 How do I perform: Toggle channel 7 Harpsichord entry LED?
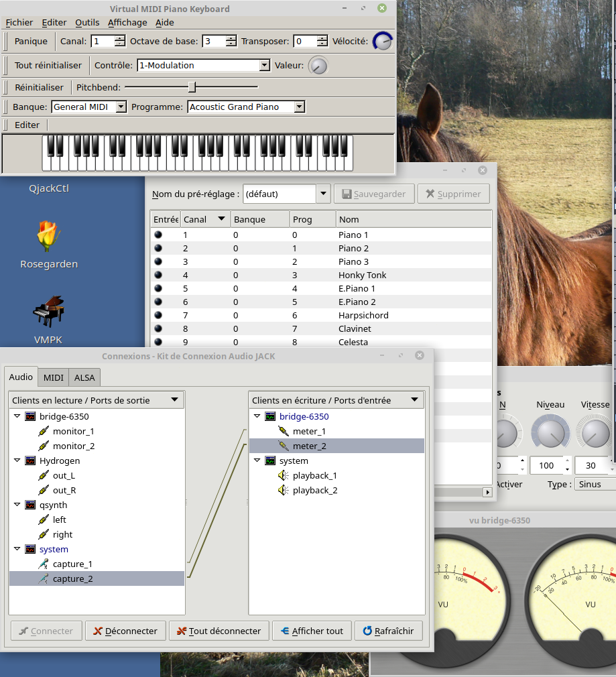[158, 315]
